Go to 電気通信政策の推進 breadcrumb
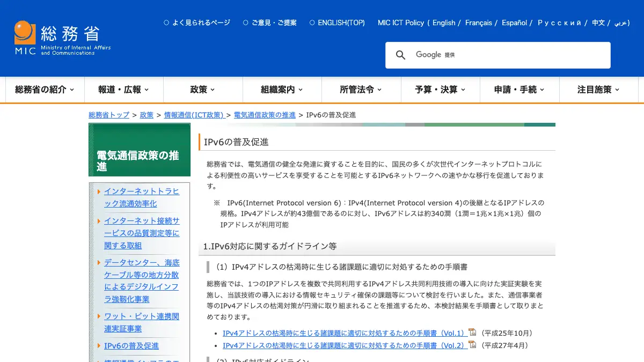644x362 pixels. point(265,115)
